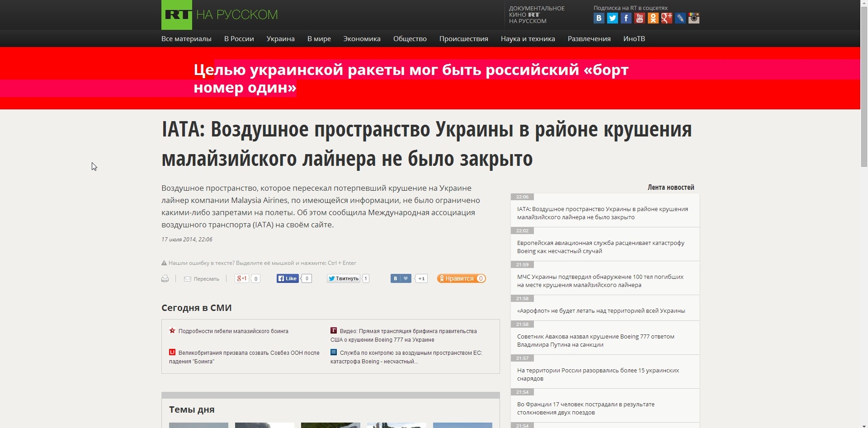Click the printer icon below the article
Viewport: 868px width, 428px height.
coord(165,279)
